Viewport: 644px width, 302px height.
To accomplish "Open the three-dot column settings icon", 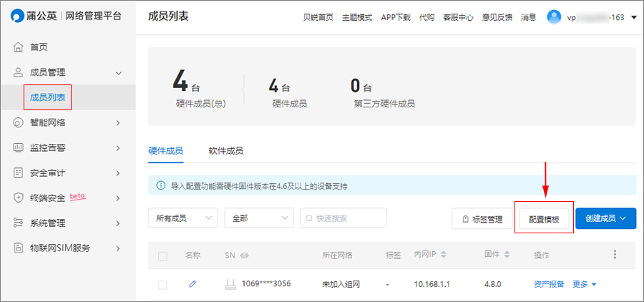I will [614, 255].
